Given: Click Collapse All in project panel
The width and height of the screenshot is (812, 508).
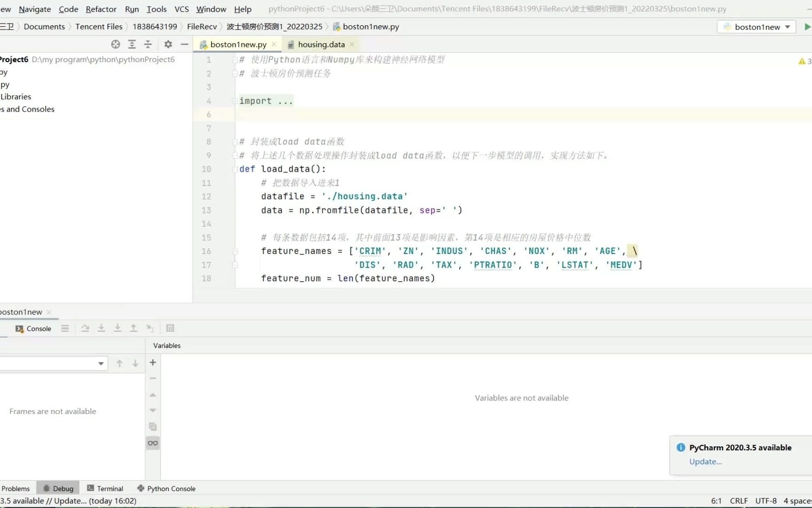Looking at the screenshot, I should (x=148, y=44).
